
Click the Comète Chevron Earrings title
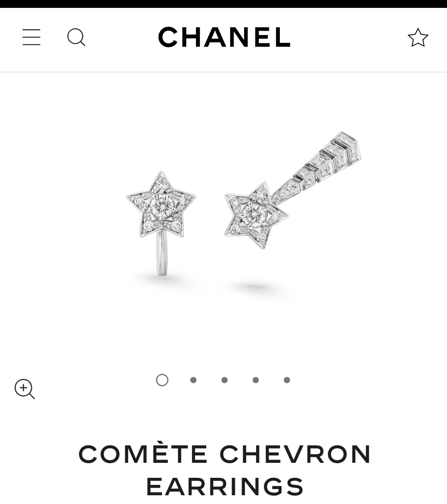pyautogui.click(x=225, y=470)
